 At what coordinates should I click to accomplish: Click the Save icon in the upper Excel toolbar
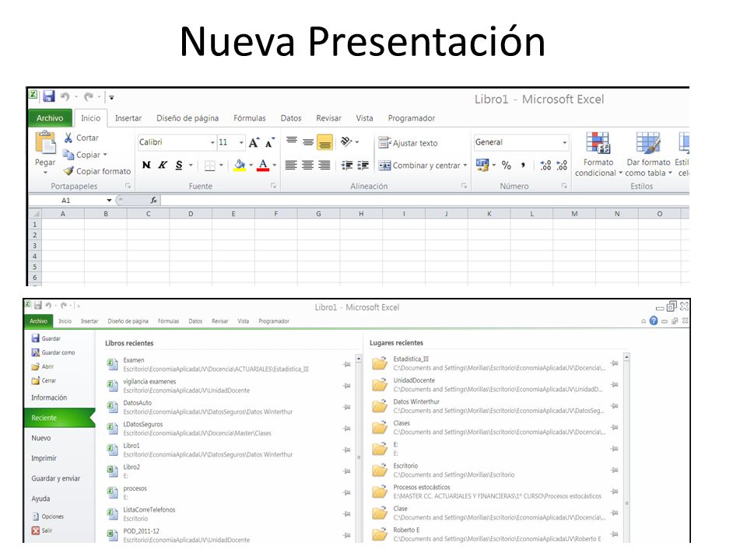tap(48, 96)
